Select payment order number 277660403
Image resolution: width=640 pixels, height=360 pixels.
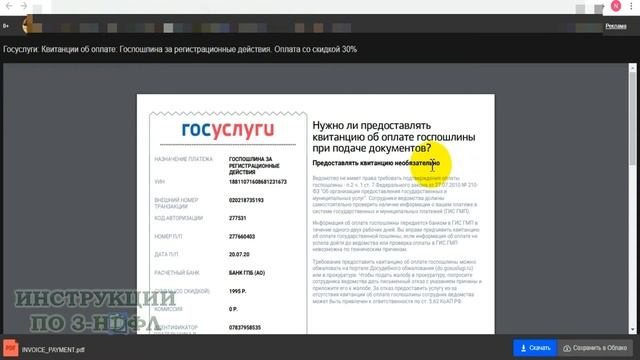click(242, 236)
